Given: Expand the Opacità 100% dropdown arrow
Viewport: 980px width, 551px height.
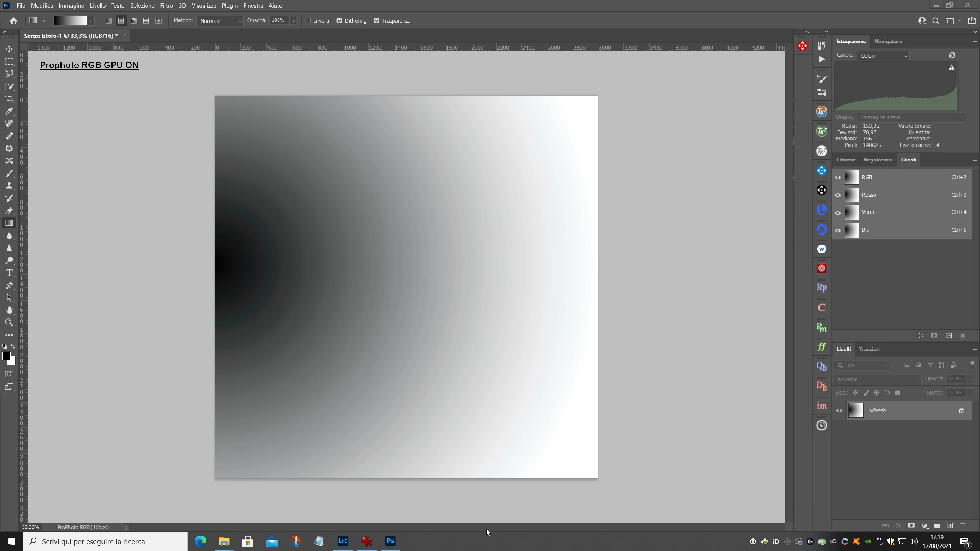Looking at the screenshot, I should (293, 21).
